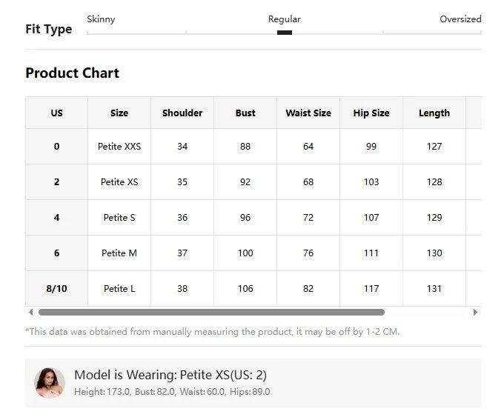Click shoulder value 37 for Petite M
This screenshot has height=420, width=504.
(x=182, y=253)
